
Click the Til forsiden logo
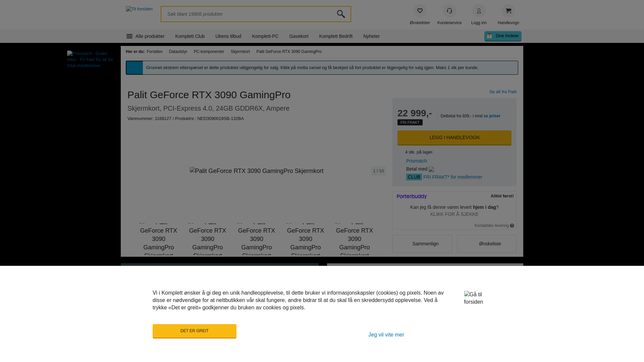139,9
